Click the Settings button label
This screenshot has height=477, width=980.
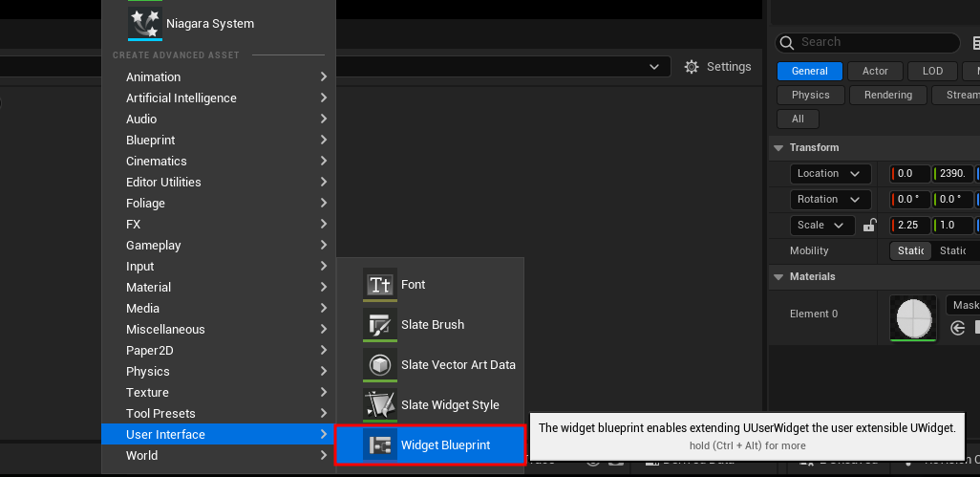[x=729, y=67]
